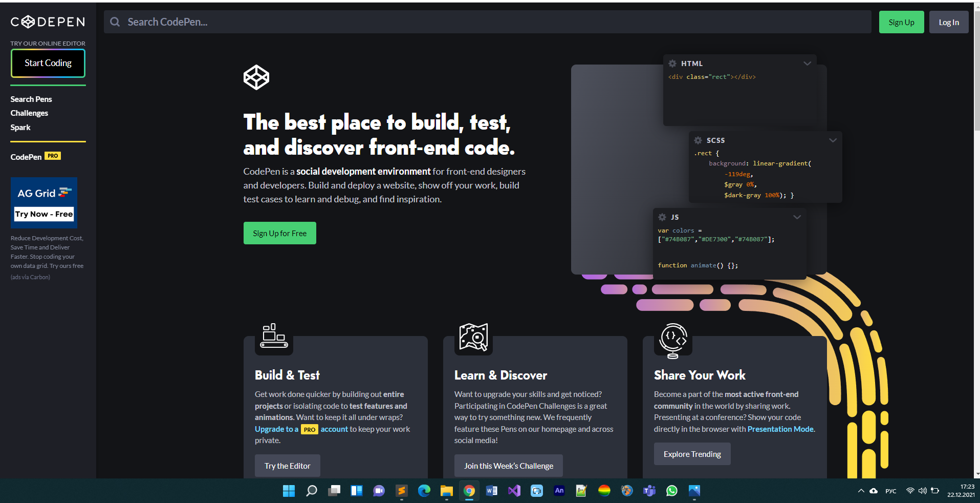
Task: Open Microsoft Edge from the taskbar
Action: click(424, 491)
